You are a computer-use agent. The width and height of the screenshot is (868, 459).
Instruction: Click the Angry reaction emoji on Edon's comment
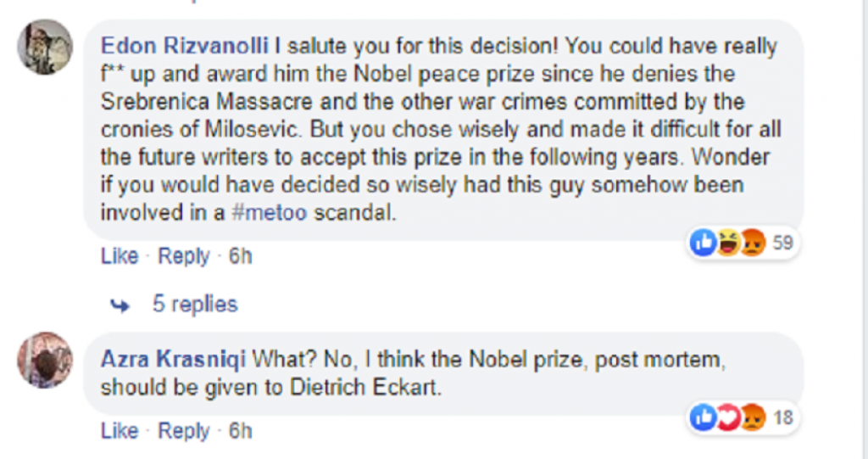(752, 244)
